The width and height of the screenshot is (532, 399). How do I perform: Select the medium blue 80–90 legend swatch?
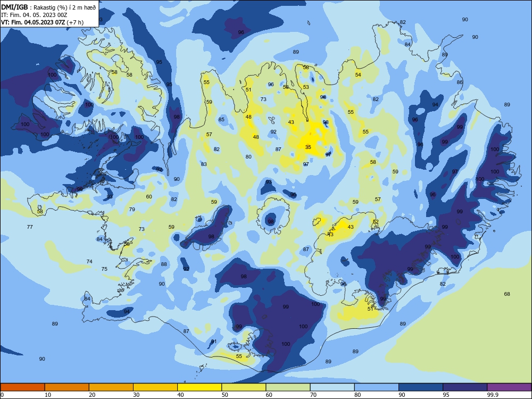click(x=377, y=387)
